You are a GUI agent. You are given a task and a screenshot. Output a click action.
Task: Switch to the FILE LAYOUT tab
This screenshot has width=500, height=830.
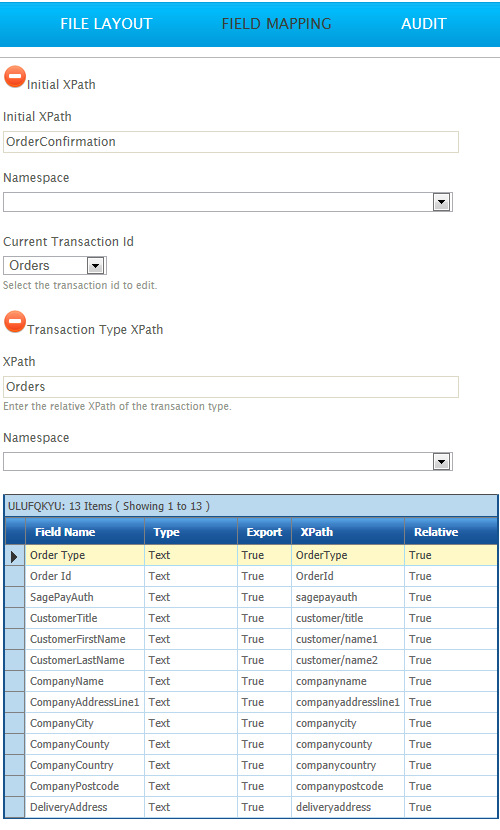point(106,24)
